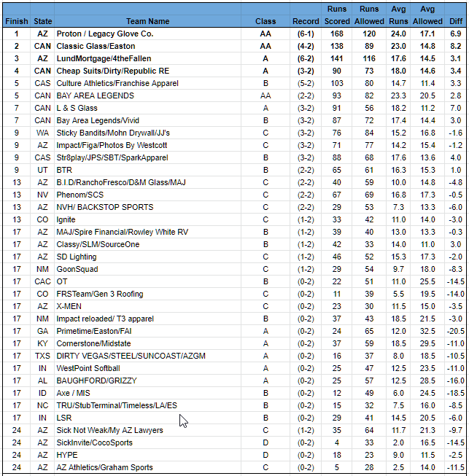Select 'Proton / Legacy Glove Co.' cell
This screenshot has width=469, height=476.
pos(147,34)
